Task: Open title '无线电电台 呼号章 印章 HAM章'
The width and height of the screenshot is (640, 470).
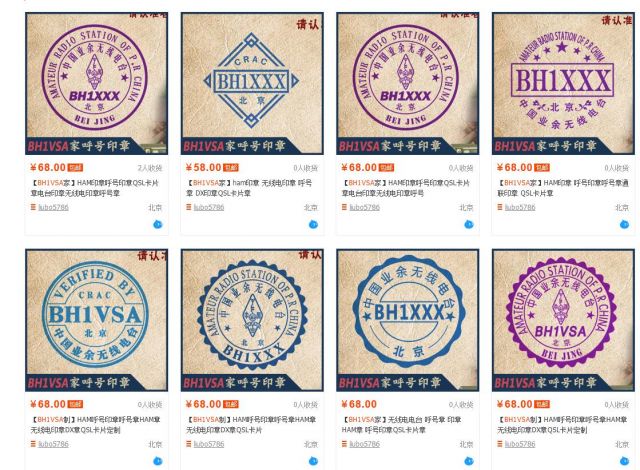Action: tap(402, 424)
